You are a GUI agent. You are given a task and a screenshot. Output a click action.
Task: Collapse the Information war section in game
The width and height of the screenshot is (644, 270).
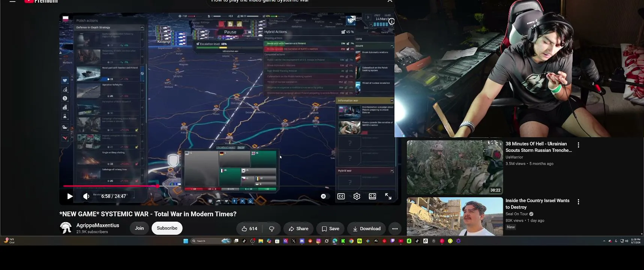(392, 100)
